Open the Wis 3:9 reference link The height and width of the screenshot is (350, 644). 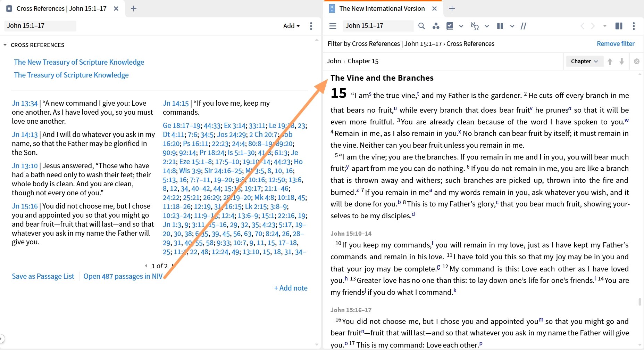coord(190,171)
